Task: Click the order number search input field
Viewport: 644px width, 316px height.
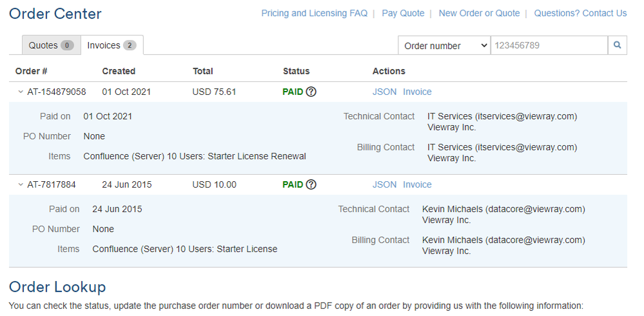Action: [549, 45]
